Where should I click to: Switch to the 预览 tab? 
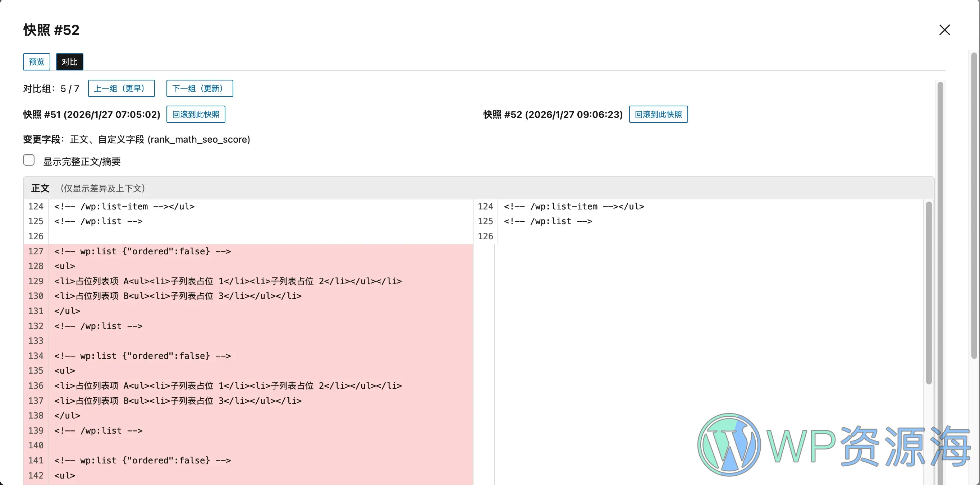(x=36, y=61)
